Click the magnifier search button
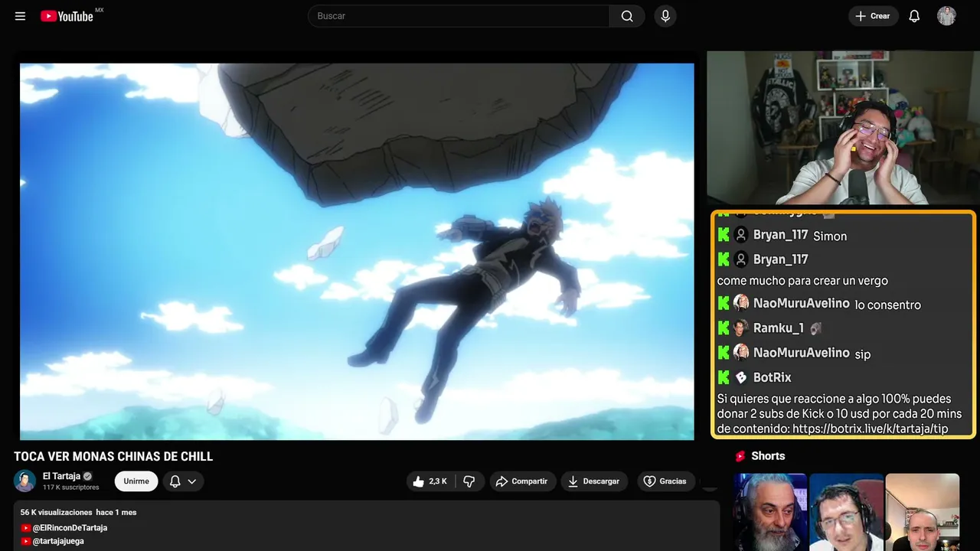980x551 pixels. tap(627, 16)
